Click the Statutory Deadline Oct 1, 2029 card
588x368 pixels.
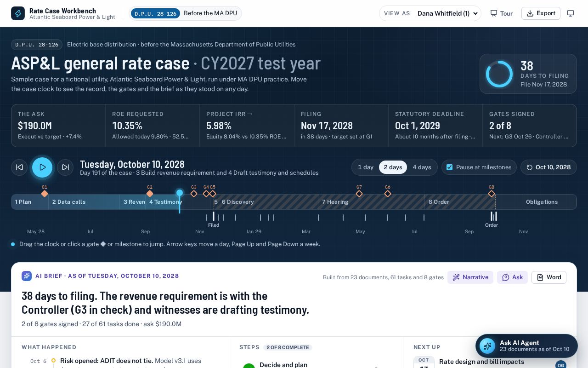tap(435, 126)
